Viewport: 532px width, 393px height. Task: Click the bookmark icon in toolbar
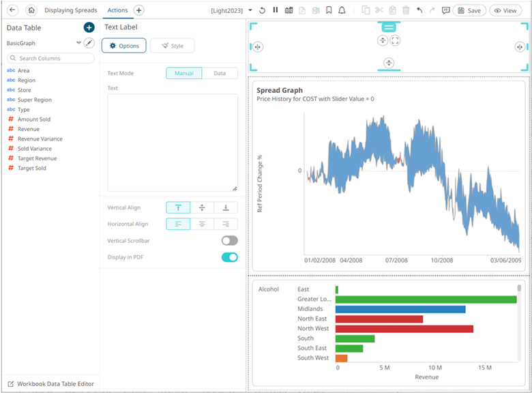point(329,10)
